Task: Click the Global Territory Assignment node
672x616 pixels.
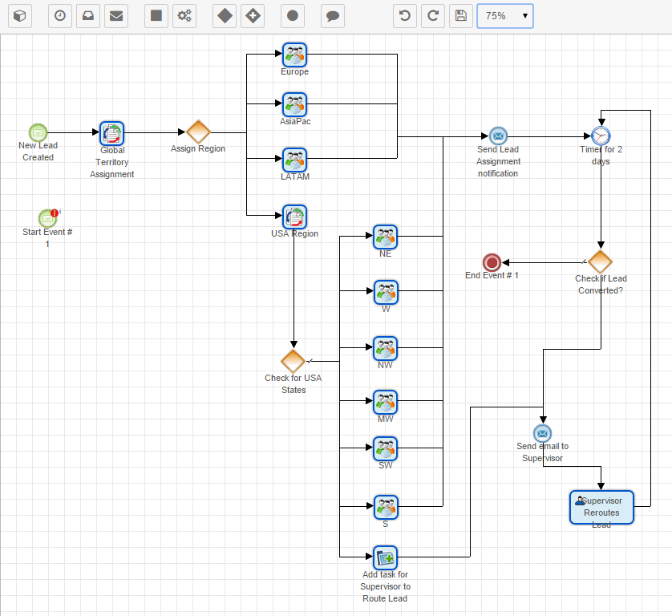Action: pyautogui.click(x=111, y=133)
